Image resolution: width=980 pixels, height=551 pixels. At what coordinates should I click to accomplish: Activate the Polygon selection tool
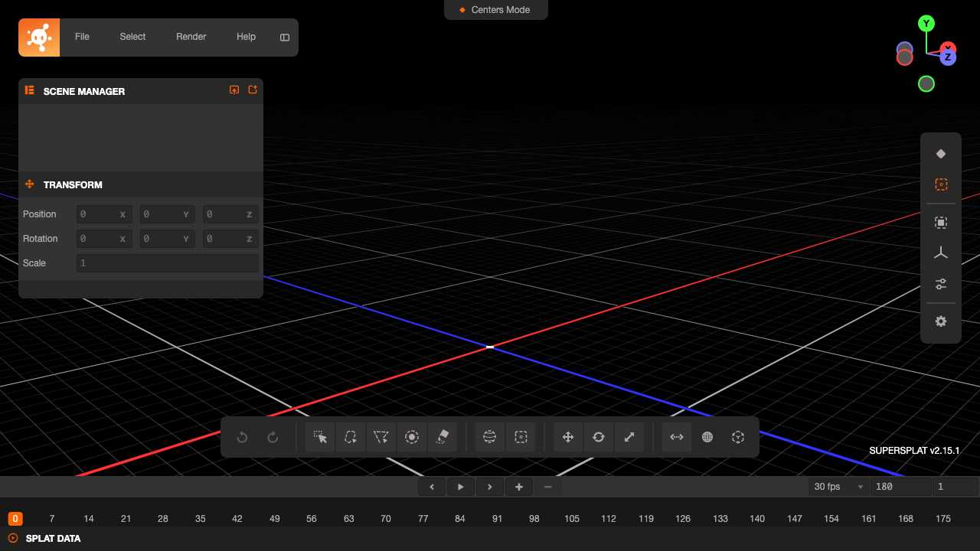(381, 436)
